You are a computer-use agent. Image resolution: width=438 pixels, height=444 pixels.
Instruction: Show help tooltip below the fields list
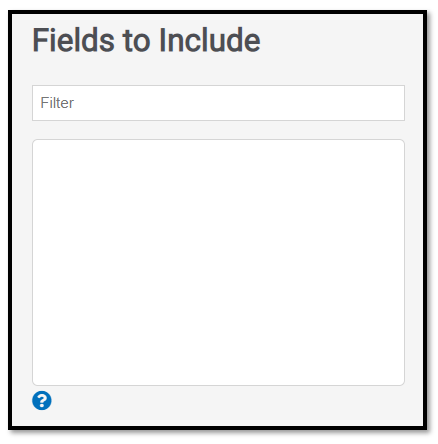click(x=42, y=400)
